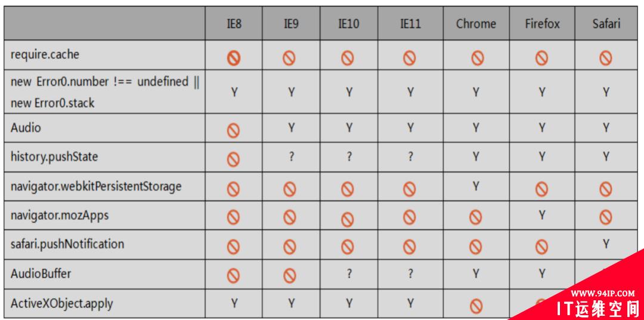The height and width of the screenshot is (320, 644).
Task: Select the prohibited icon for history.pushState under IE8
Action: coord(233,159)
